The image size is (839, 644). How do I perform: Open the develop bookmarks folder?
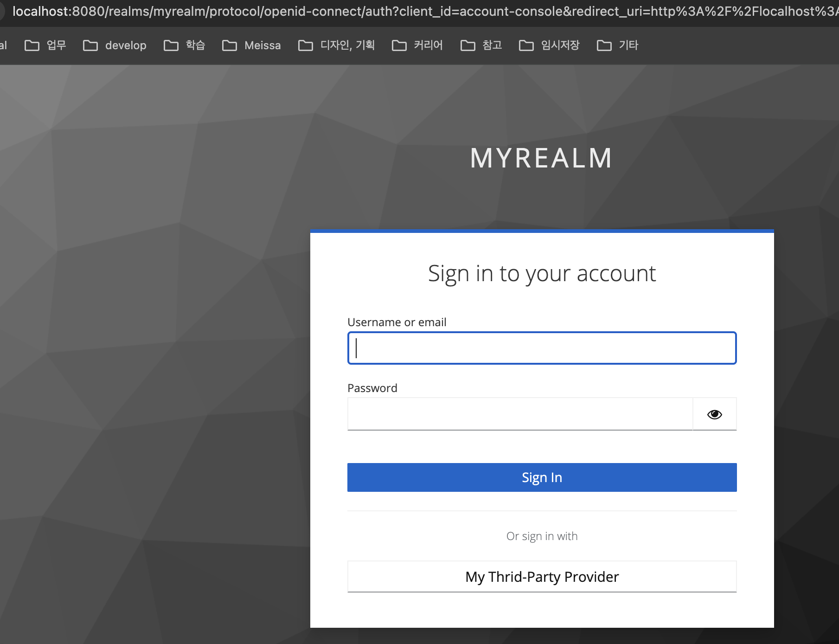[x=115, y=45]
